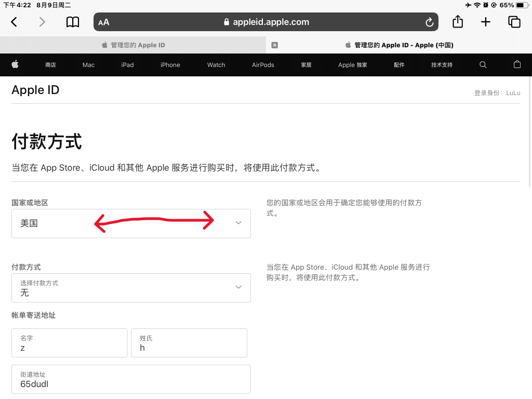Expand the 选择付款方式 dropdown
The width and height of the screenshot is (532, 399).
click(131, 288)
